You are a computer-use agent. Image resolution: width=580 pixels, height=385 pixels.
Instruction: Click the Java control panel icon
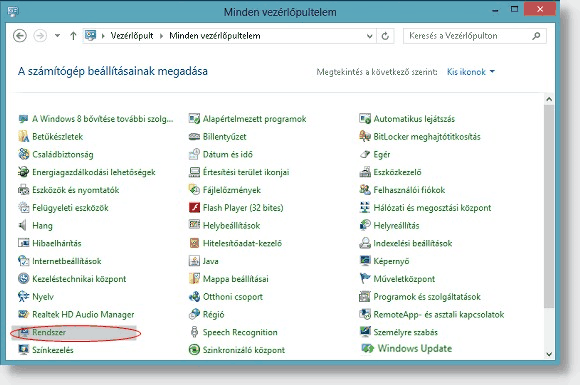(194, 261)
